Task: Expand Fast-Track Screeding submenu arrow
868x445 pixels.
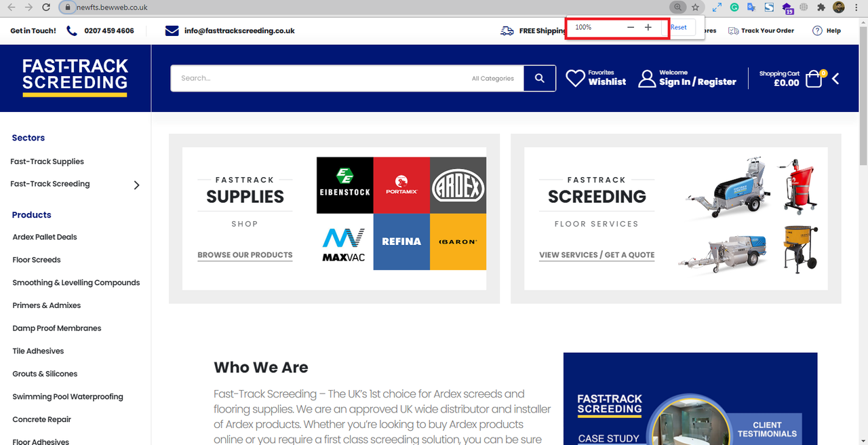Action: pos(136,185)
